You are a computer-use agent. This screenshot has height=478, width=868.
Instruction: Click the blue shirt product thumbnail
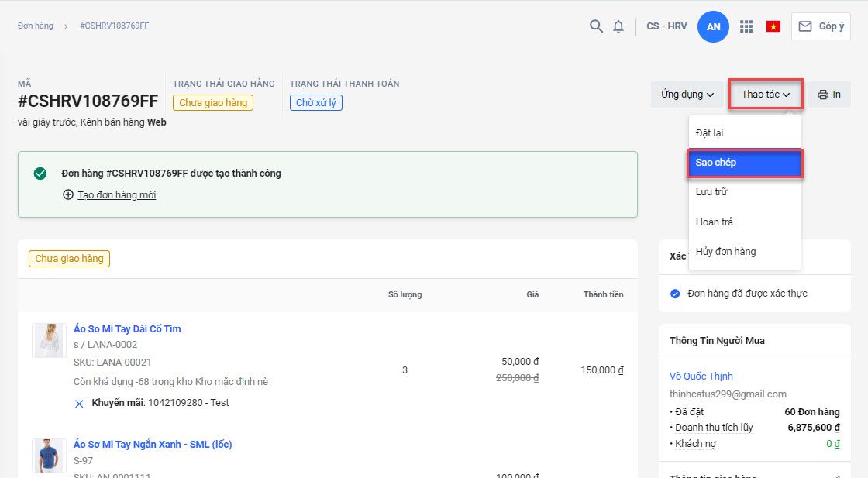coord(50,456)
